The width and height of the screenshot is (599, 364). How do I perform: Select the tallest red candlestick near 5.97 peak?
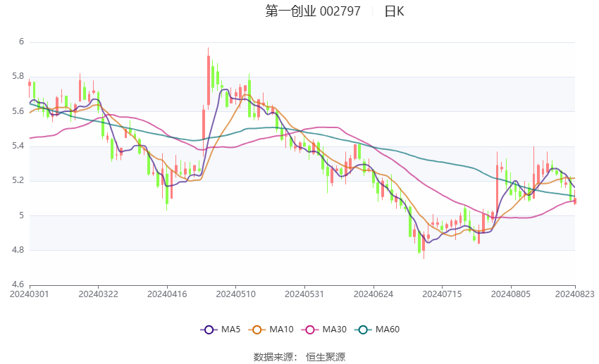tap(208, 80)
